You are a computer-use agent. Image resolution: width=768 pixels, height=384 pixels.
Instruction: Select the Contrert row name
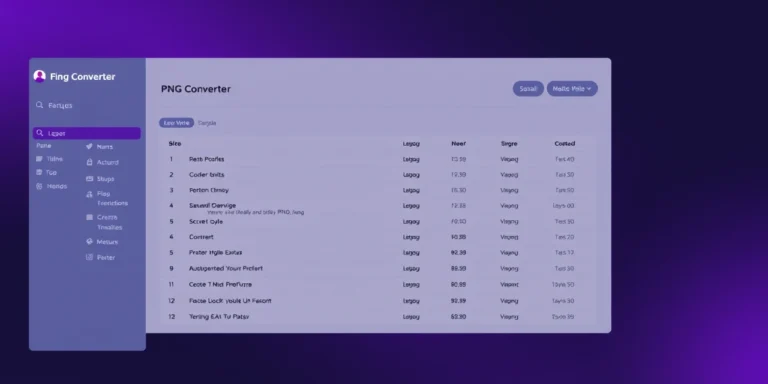pyautogui.click(x=201, y=237)
